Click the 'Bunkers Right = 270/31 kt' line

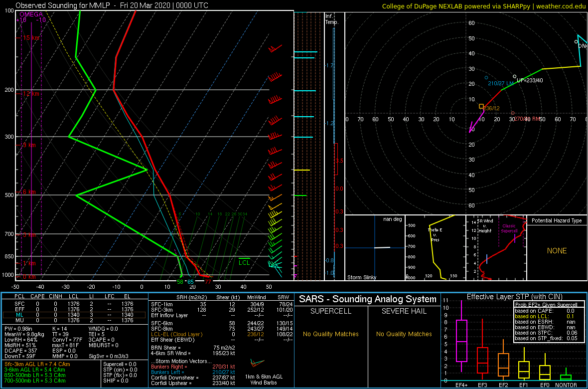coord(193,367)
